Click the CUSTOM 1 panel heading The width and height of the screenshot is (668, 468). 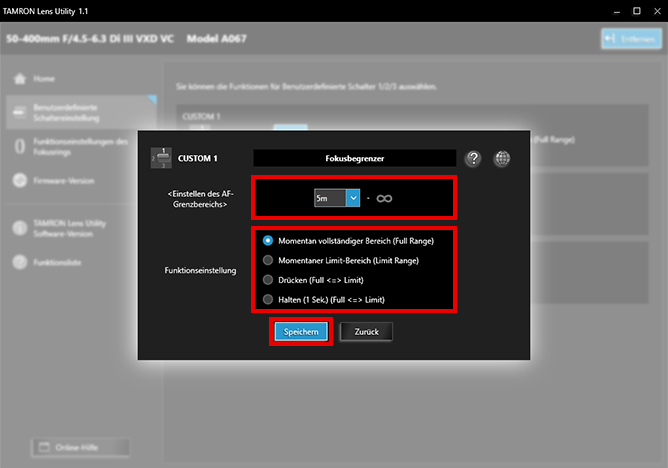tap(201, 116)
